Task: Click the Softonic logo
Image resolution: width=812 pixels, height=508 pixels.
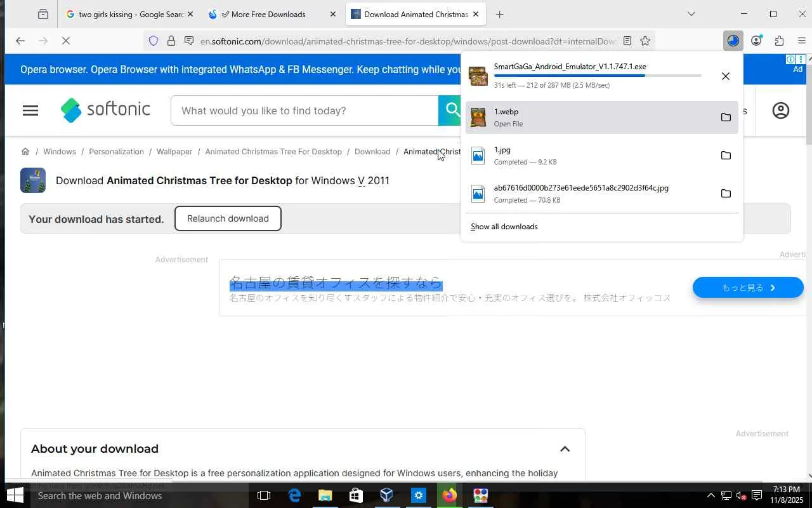Action: 105,110
